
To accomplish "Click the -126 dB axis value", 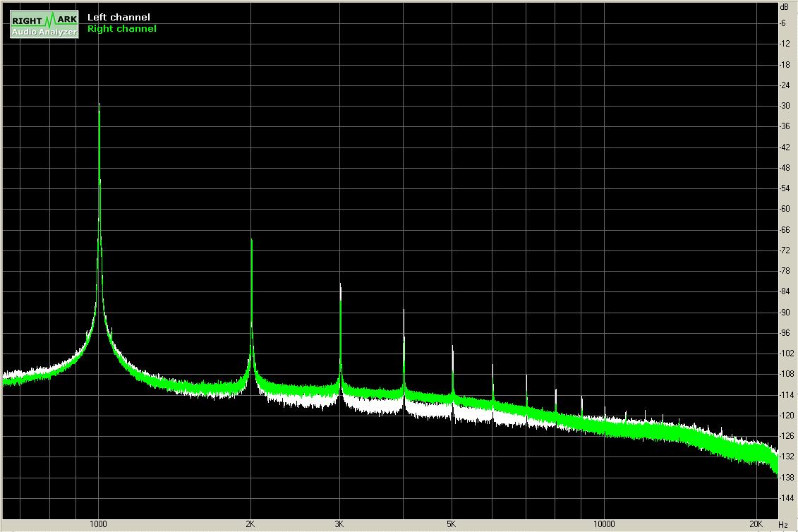I will [787, 436].
